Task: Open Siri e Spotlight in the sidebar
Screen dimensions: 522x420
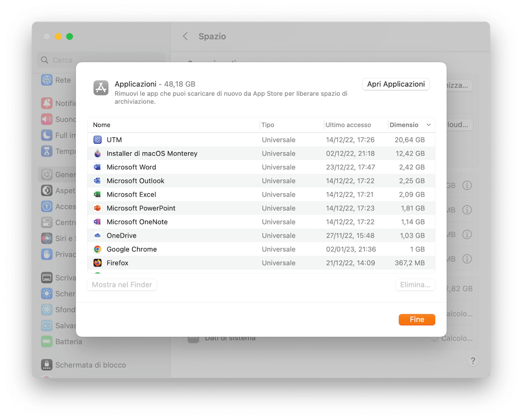Action: pyautogui.click(x=58, y=238)
